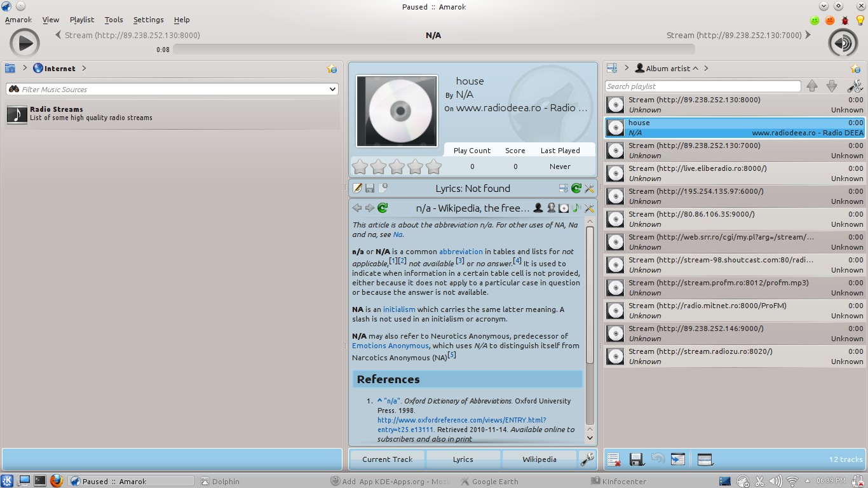Open Radio Streams service
This screenshot has height=488, width=868.
tap(172, 114)
